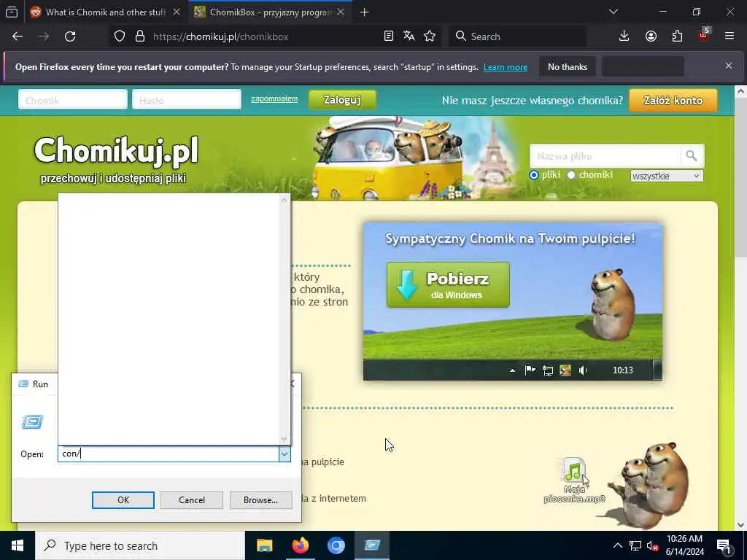Show site padlock security info
The height and width of the screenshot is (560, 747).
pyautogui.click(x=139, y=36)
